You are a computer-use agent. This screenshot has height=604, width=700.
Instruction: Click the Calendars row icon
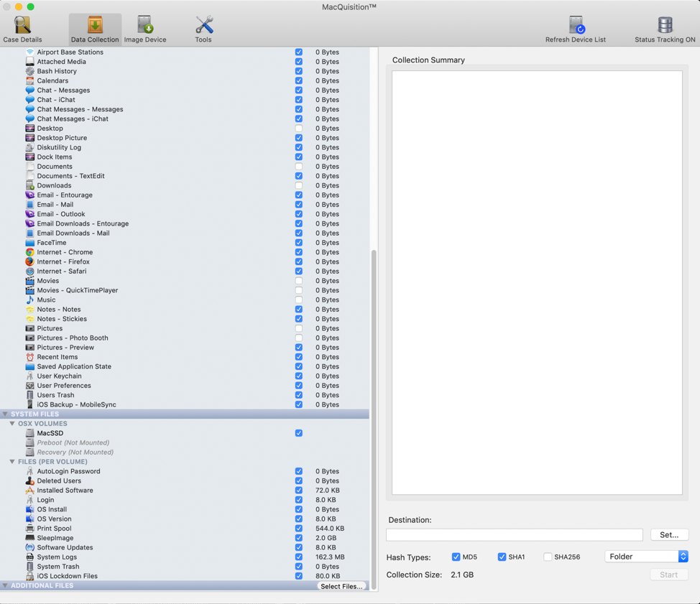(x=30, y=80)
